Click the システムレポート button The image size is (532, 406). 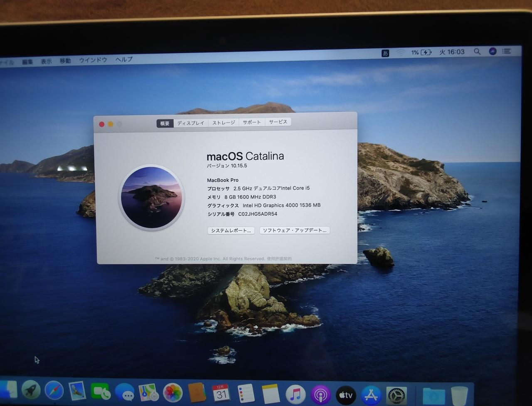(x=231, y=230)
